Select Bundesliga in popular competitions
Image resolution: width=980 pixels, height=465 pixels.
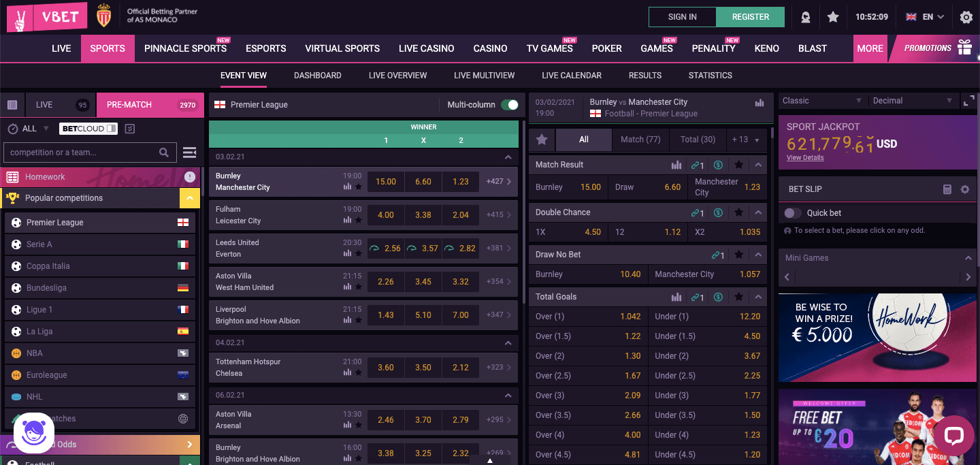tap(100, 288)
